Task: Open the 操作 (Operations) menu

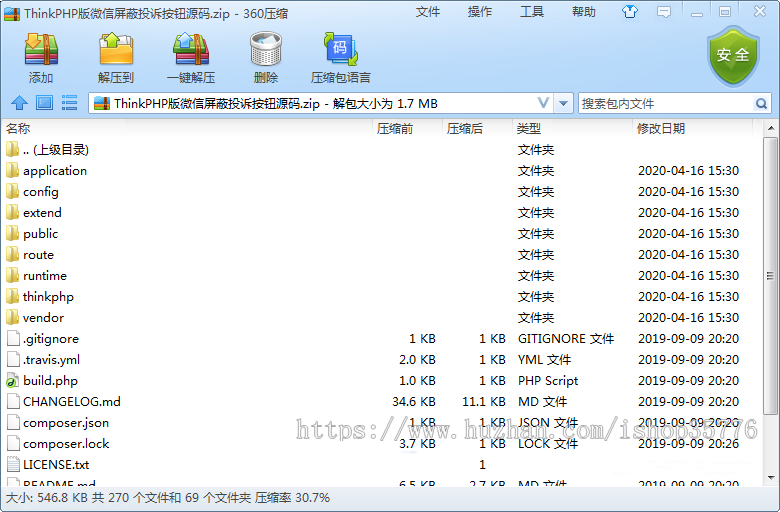Action: pyautogui.click(x=480, y=12)
